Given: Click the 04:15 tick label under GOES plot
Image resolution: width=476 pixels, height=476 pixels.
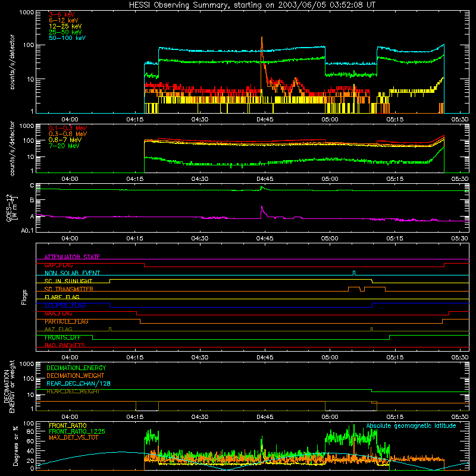Looking at the screenshot, I should pos(135,239).
